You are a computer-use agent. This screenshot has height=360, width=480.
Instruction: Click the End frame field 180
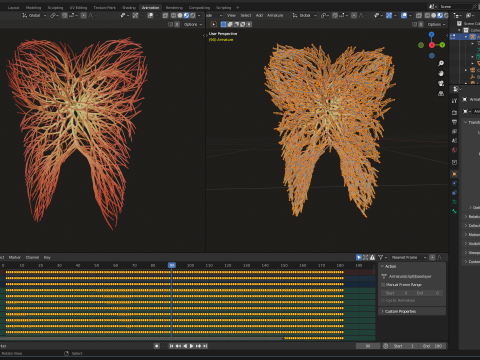[432, 346]
